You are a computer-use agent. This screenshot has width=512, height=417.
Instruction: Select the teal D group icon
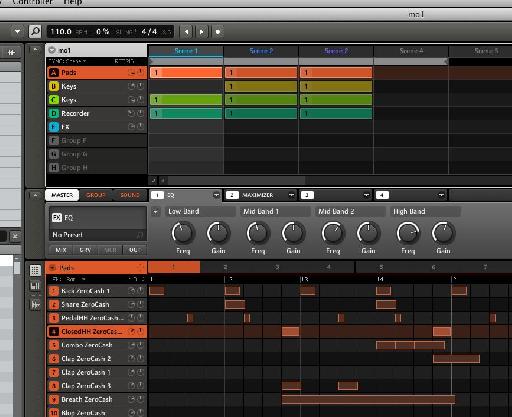coord(54,113)
